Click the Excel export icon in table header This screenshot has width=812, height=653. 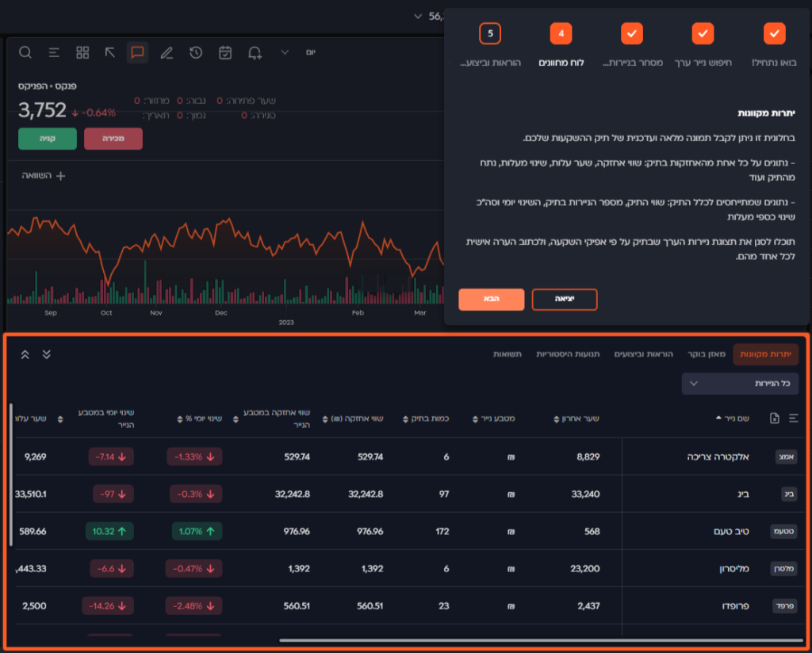775,418
